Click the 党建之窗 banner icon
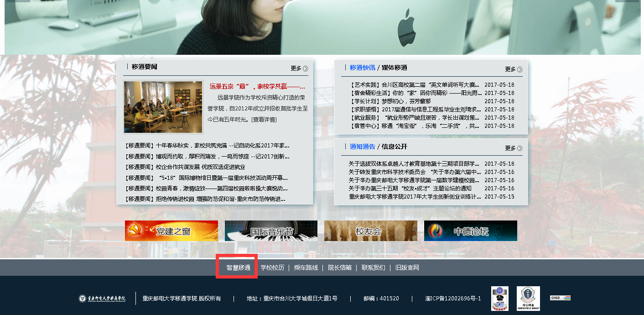Image resolution: width=644 pixels, height=315 pixels. click(x=171, y=231)
